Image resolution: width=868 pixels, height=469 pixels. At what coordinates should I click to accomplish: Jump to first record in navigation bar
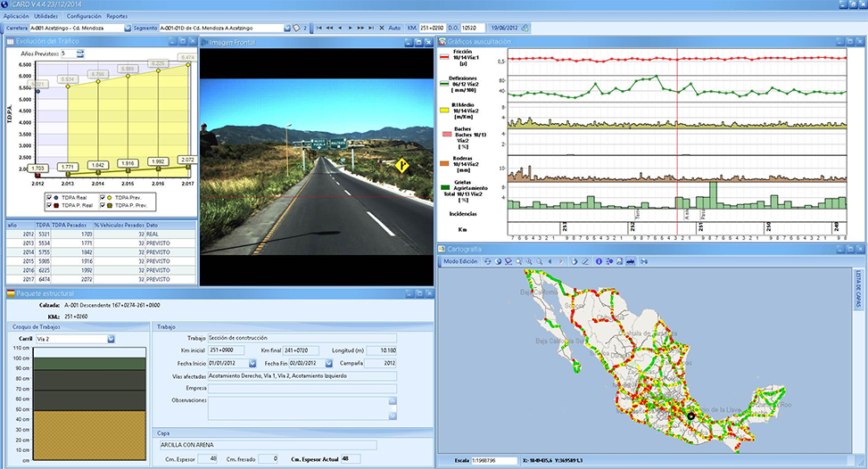[319, 28]
